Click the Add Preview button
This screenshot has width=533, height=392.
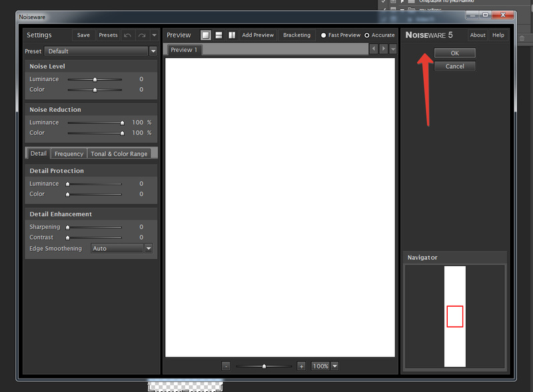click(258, 35)
